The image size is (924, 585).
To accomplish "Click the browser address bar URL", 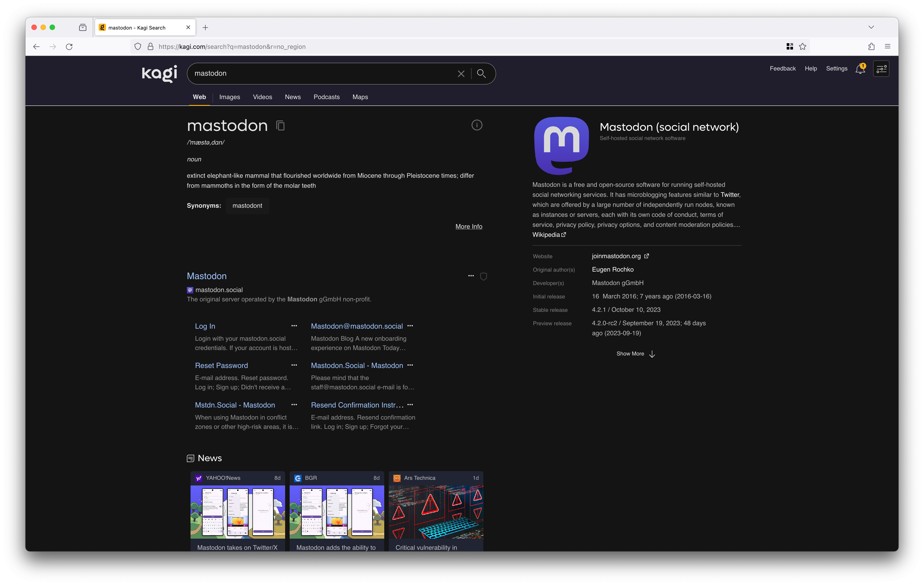I will click(232, 47).
